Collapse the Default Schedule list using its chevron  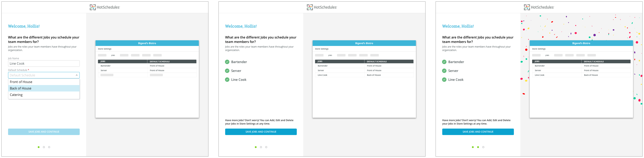[76, 75]
